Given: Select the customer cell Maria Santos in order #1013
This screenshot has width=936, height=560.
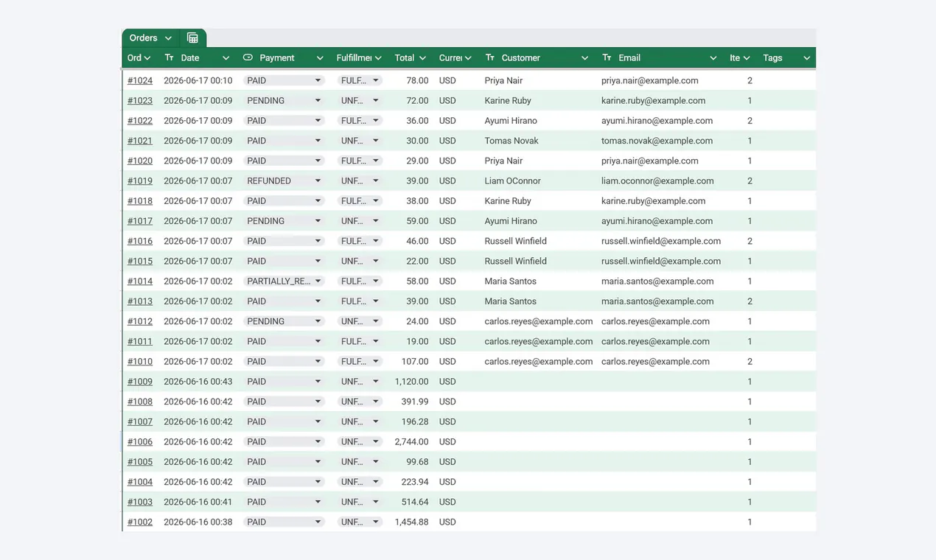Looking at the screenshot, I should (511, 301).
